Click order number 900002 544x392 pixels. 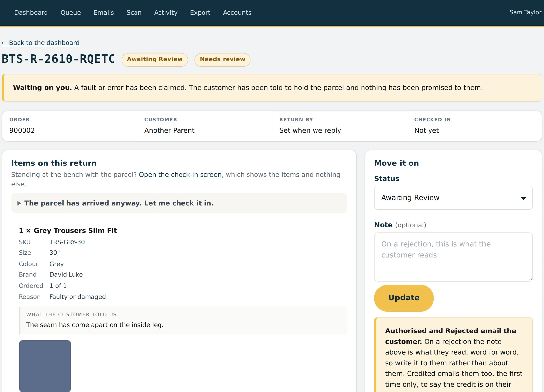(x=22, y=130)
